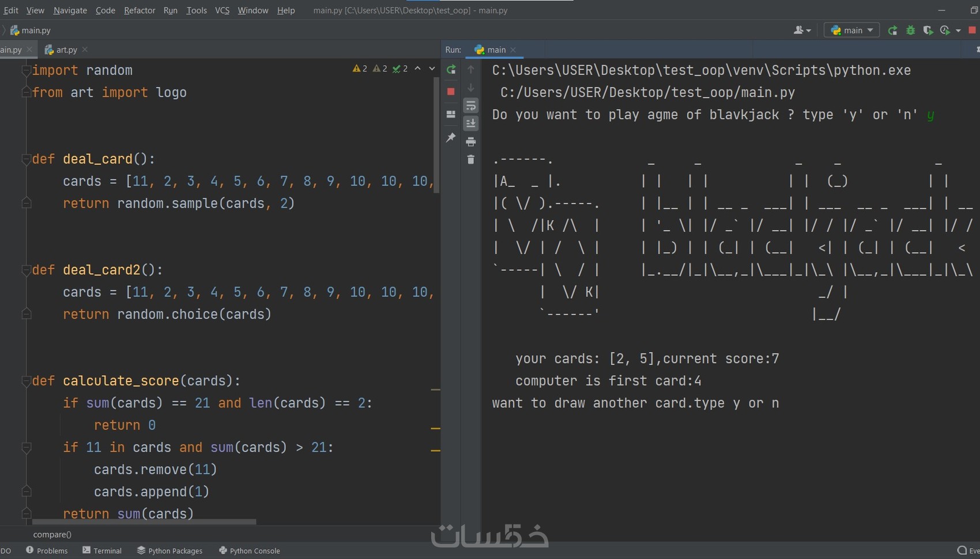Viewport: 980px width, 559px height.
Task: Click the 'cards.append(1)' code line
Action: point(152,492)
